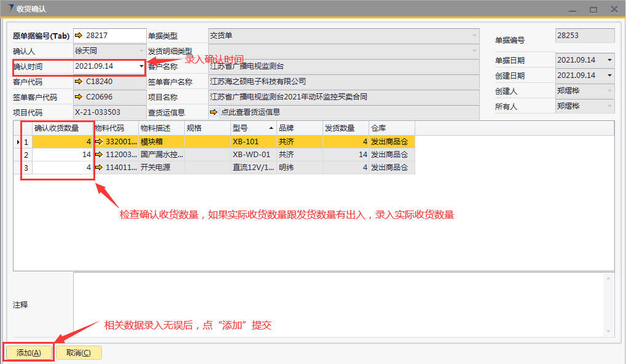Open material link arrow in row 2 (112003)

tap(99, 155)
